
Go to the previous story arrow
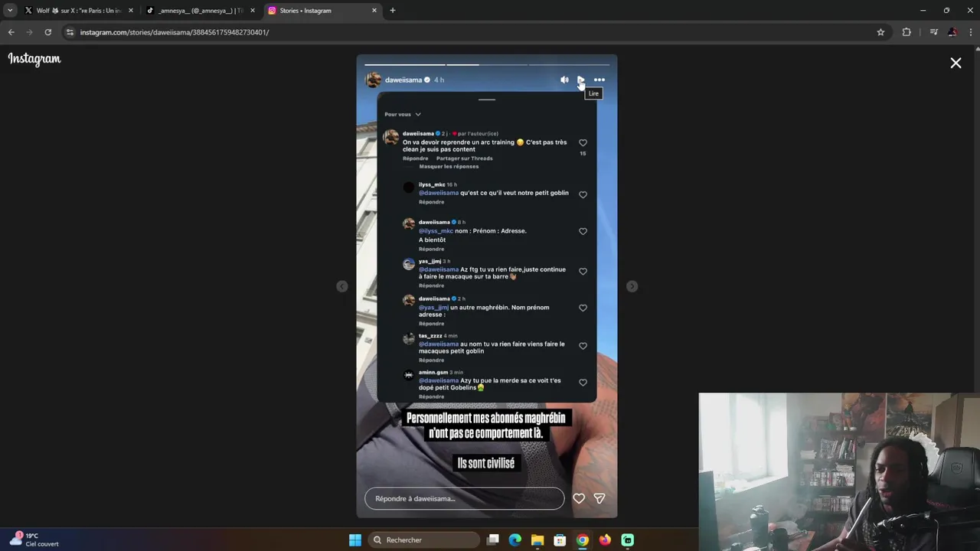coord(342,286)
